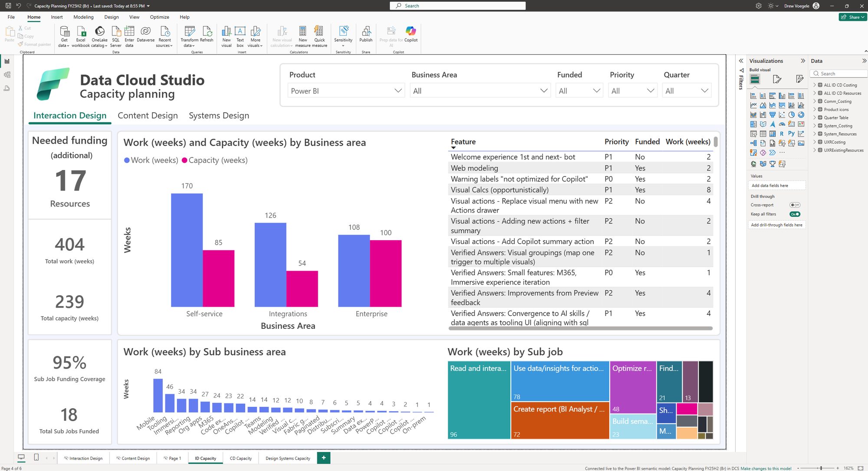
Task: Create a Quick measure
Action: [319, 36]
